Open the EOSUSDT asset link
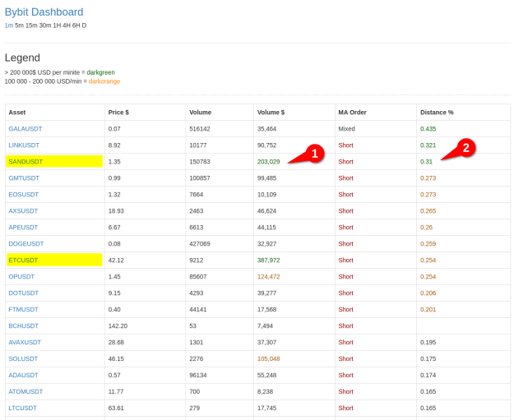This screenshot has height=420, width=514. 24,194
